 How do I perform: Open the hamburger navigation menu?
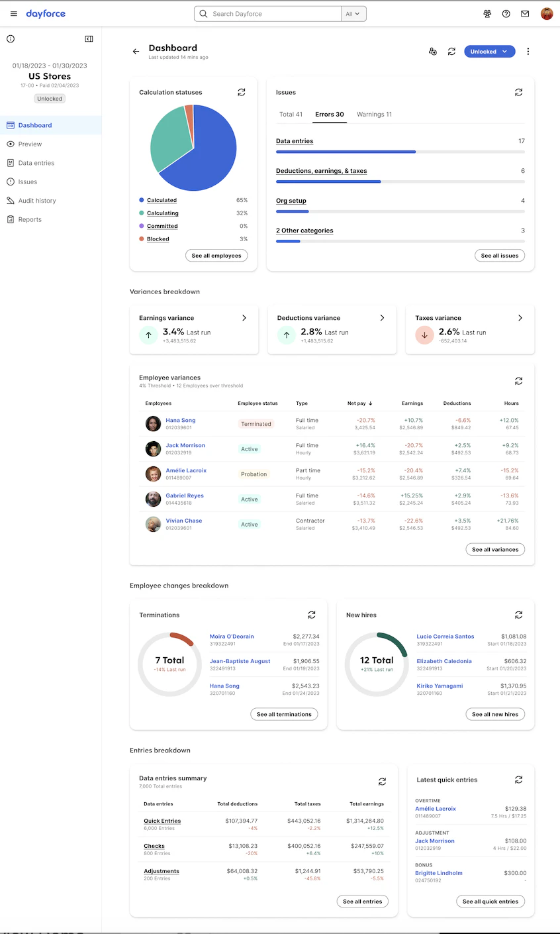point(14,14)
